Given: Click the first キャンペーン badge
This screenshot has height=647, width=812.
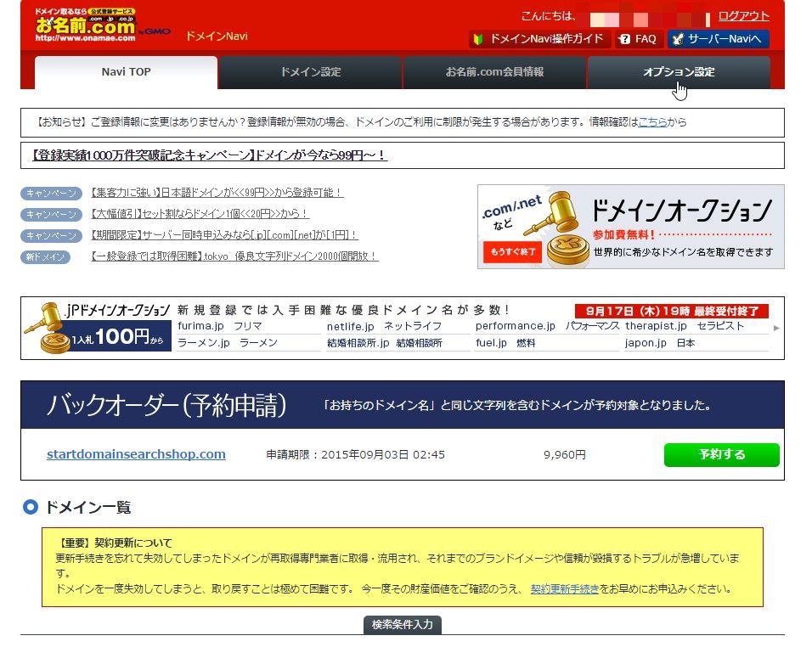Looking at the screenshot, I should pos(51,194).
